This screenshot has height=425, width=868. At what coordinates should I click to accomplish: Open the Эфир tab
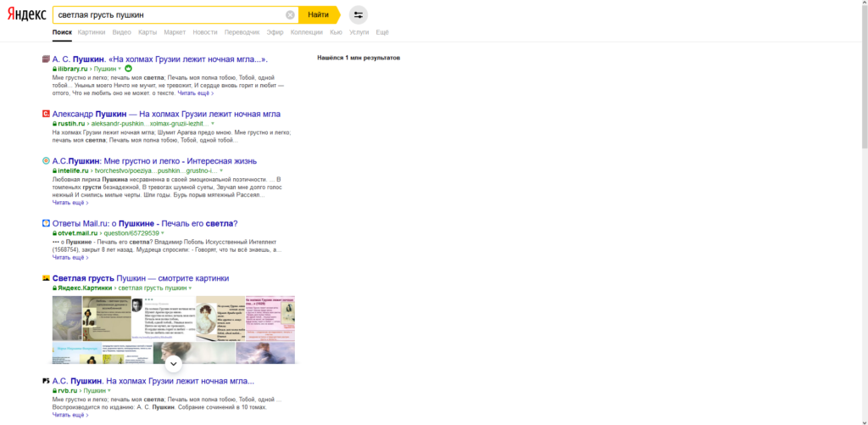(275, 32)
